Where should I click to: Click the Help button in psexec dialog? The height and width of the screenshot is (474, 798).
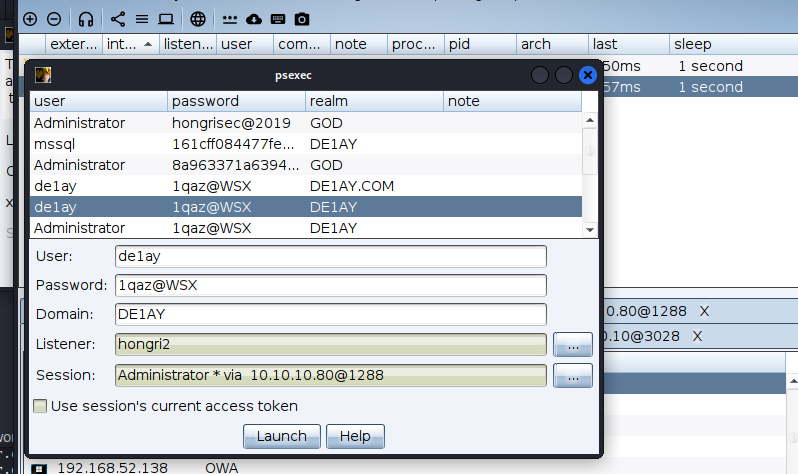[355, 436]
